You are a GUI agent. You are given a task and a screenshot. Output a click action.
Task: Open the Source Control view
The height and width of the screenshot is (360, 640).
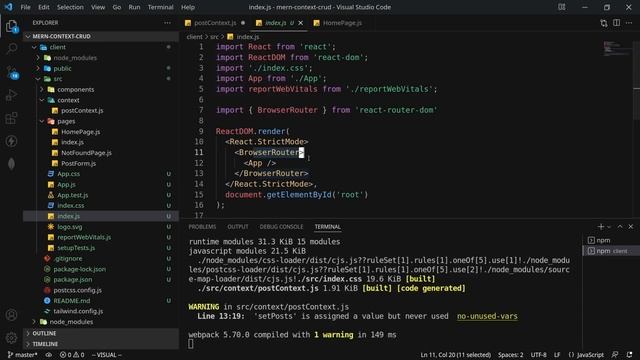click(x=11, y=73)
